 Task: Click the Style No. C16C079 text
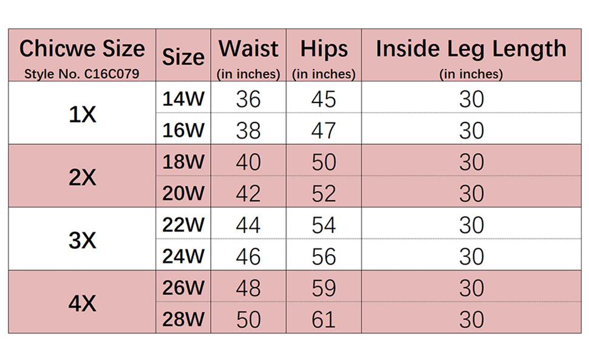(x=82, y=75)
